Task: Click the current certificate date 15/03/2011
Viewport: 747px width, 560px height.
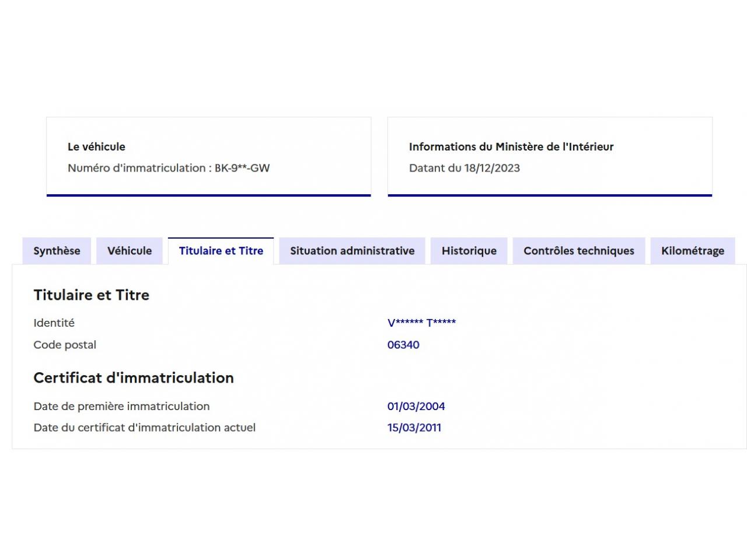Action: pos(414,428)
